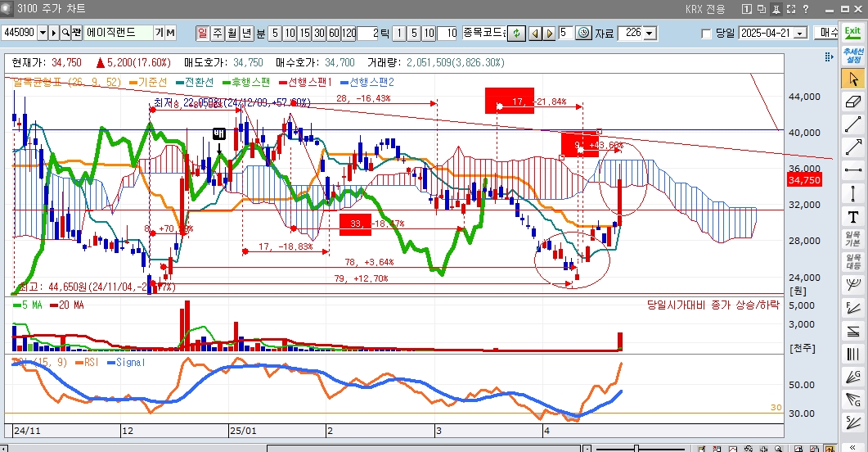The image size is (868, 452).
Task: Click the crosshair plus icon in bottom toolbar
Action: point(764,449)
